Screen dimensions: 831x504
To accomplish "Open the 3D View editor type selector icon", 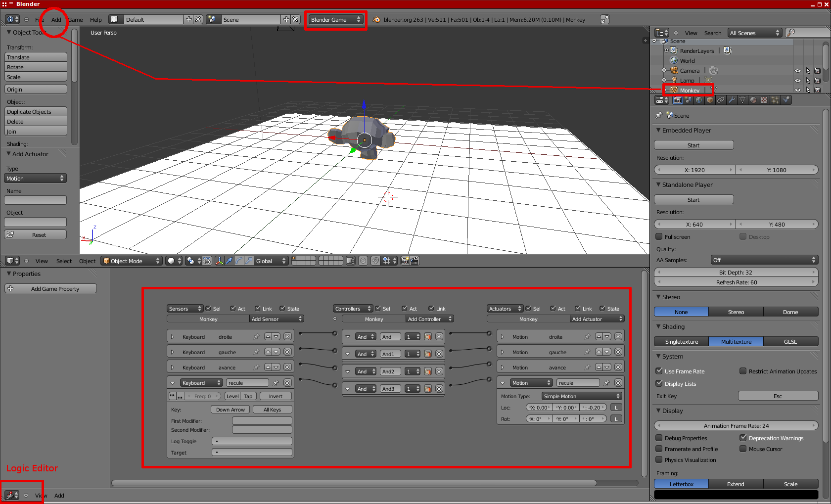I will pos(13,261).
